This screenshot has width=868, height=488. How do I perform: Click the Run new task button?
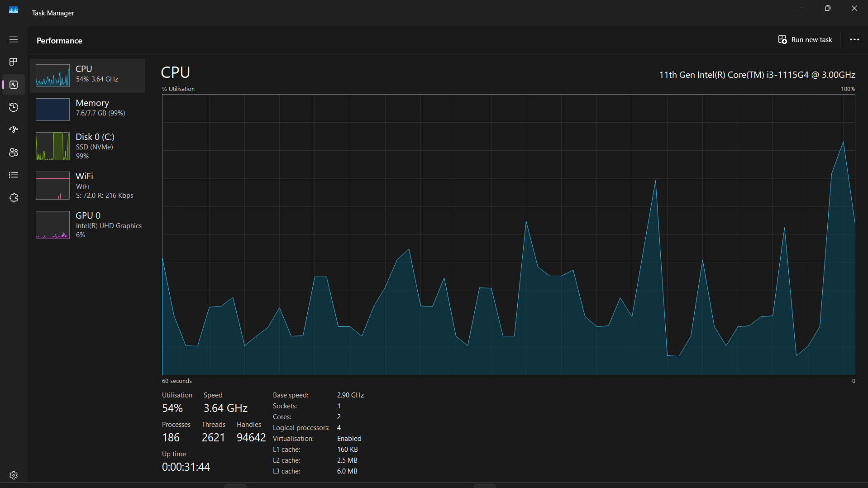[x=805, y=40]
